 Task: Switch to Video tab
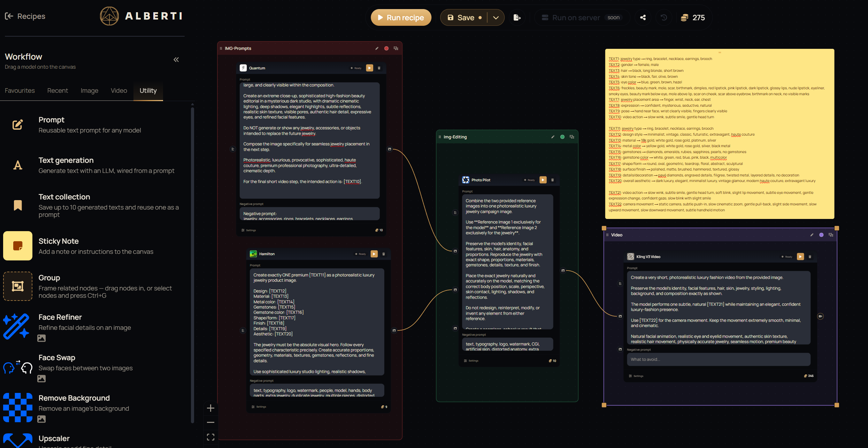[x=119, y=91]
